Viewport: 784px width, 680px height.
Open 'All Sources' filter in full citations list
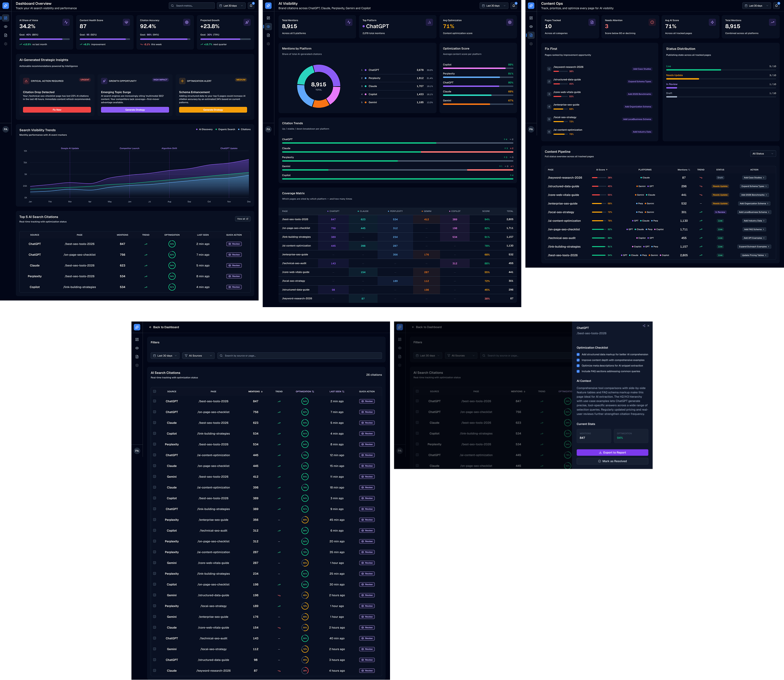coord(198,356)
